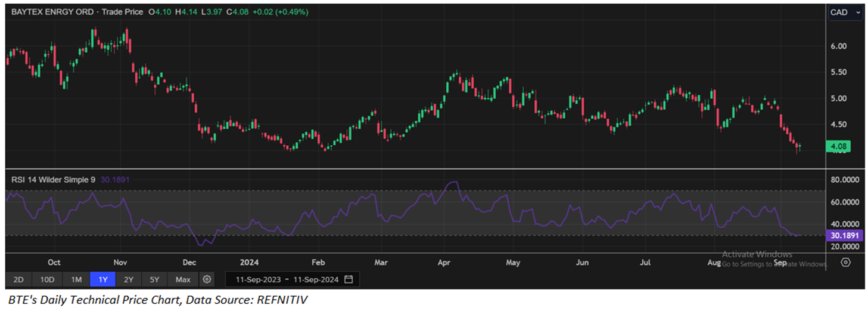Click the RSI 14 Wilder Simple 9 label
Screen dimensions: 868x311
[x=52, y=178]
